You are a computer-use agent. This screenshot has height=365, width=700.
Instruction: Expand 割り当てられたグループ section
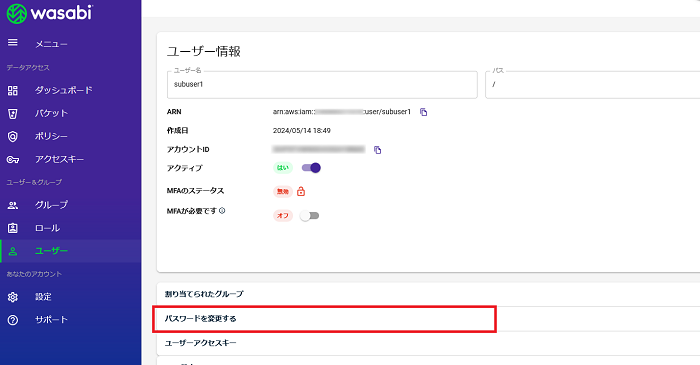428,294
